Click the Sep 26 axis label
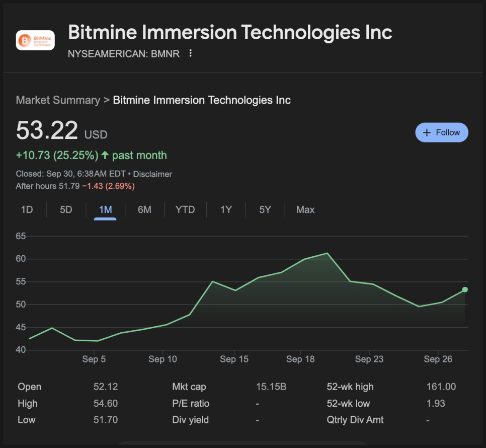The height and width of the screenshot is (448, 486). 438,359
